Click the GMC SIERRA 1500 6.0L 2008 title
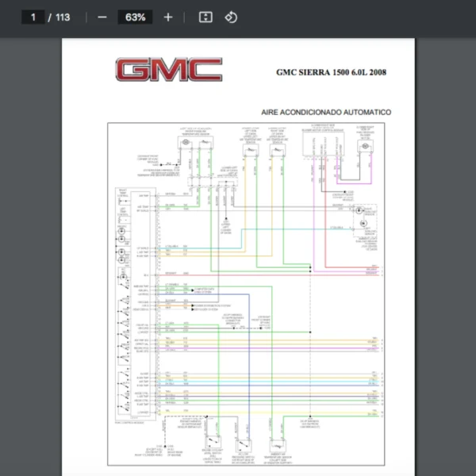The width and height of the screenshot is (476, 476). pyautogui.click(x=331, y=72)
